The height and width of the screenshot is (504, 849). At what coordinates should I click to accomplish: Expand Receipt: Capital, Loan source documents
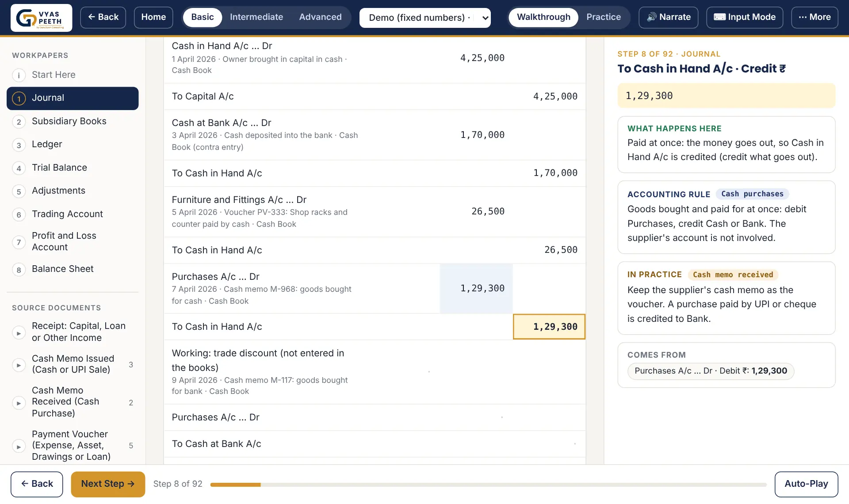coord(19,332)
